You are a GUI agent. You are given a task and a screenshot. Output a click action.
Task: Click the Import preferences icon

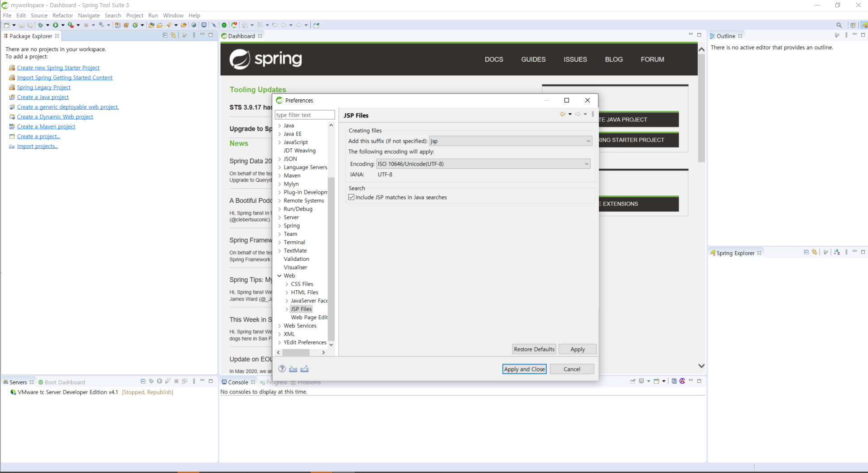293,369
